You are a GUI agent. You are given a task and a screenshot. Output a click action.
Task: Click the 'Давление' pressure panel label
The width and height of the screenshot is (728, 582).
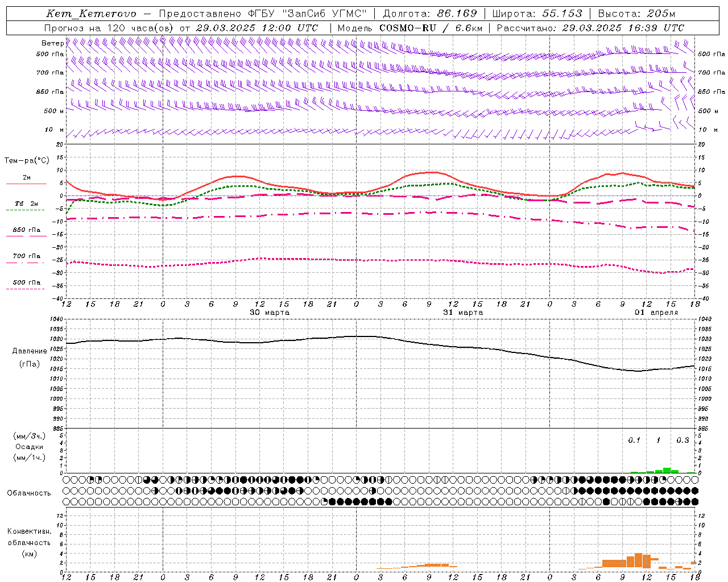coord(30,351)
